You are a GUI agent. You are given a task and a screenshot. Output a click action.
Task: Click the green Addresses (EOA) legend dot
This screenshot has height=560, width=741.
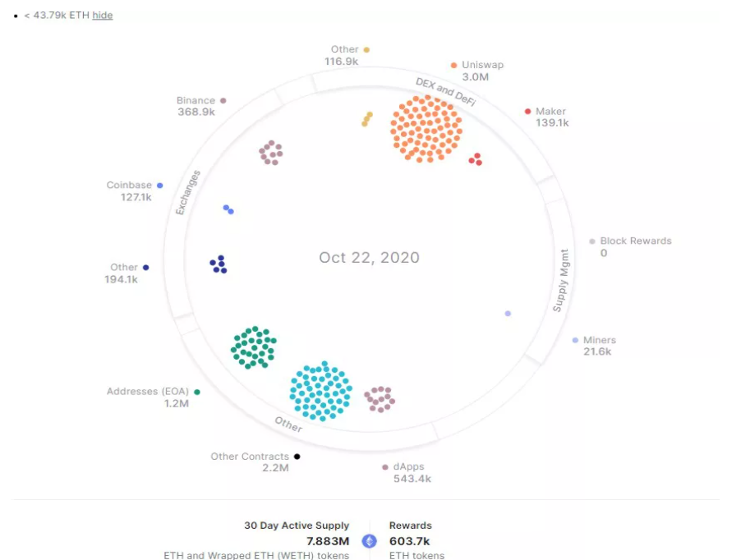pos(197,392)
